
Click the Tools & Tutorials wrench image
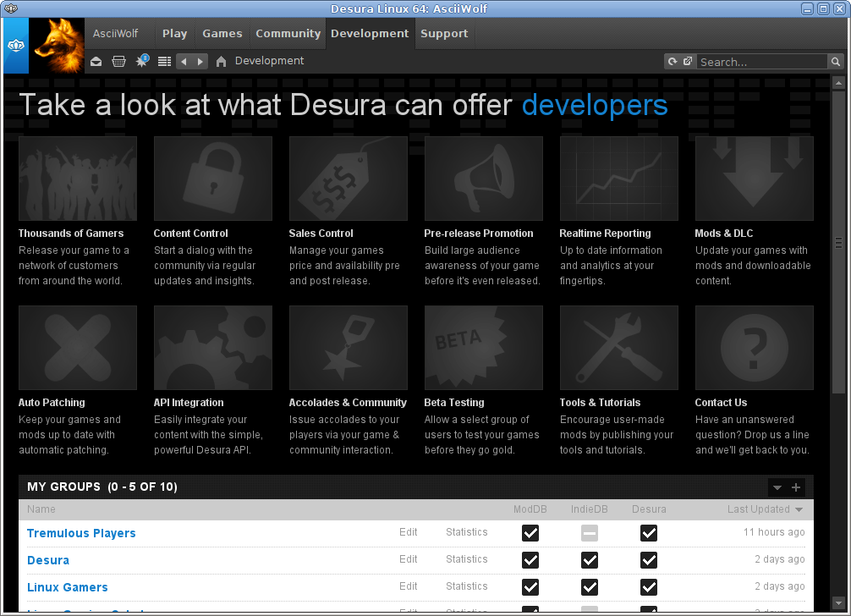[618, 348]
